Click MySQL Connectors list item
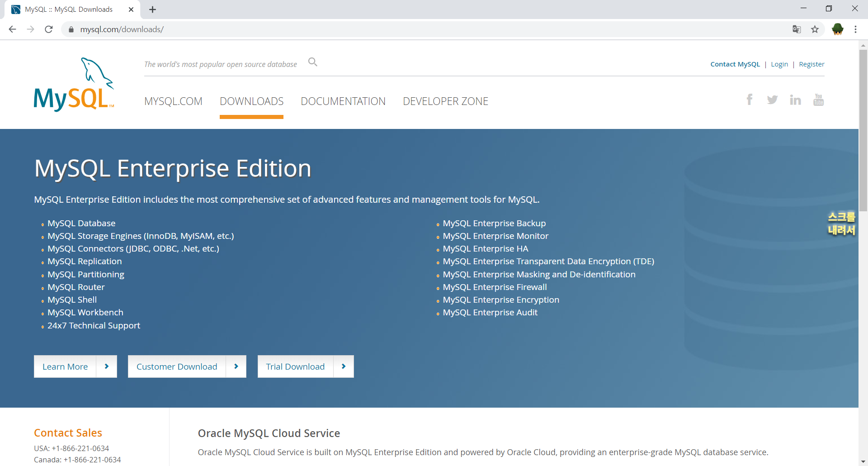This screenshot has height=466, width=868. [133, 248]
